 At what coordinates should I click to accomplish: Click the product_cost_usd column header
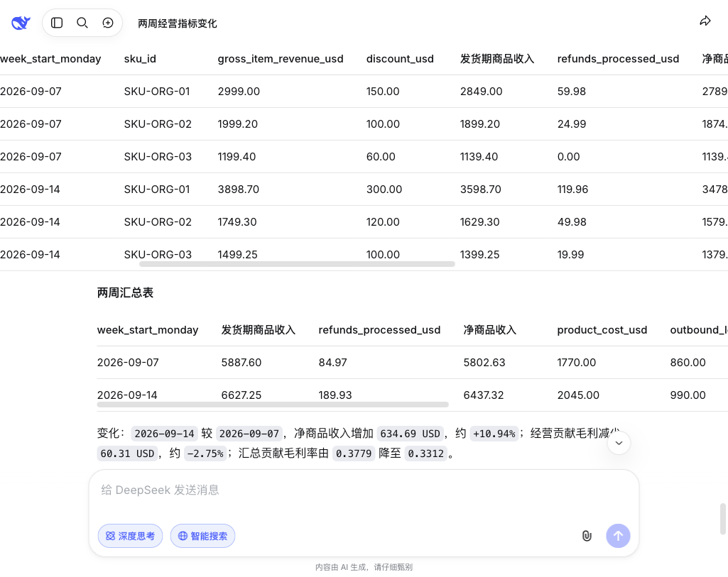[x=602, y=330]
